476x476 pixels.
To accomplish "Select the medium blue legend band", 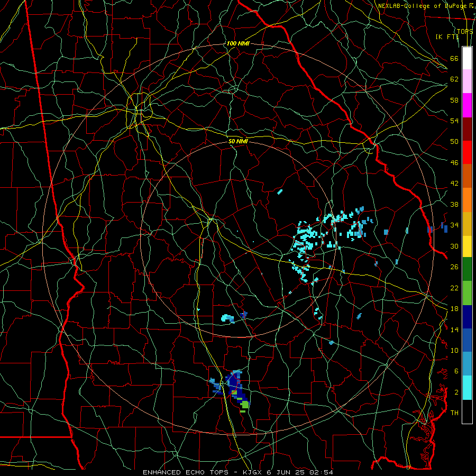I will pyautogui.click(x=467, y=340).
